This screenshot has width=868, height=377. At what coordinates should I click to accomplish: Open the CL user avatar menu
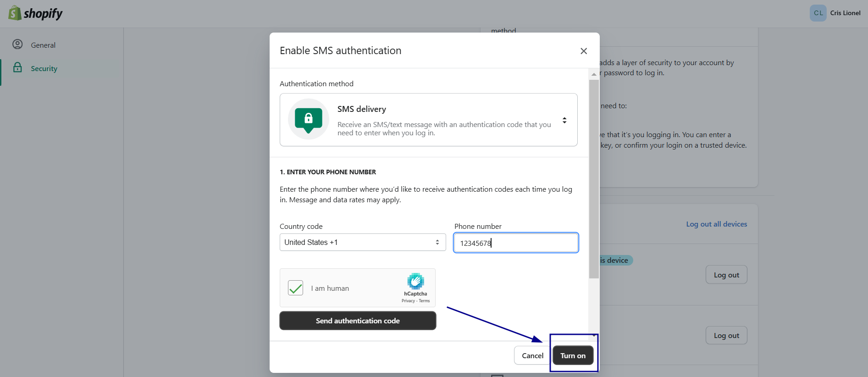point(818,13)
